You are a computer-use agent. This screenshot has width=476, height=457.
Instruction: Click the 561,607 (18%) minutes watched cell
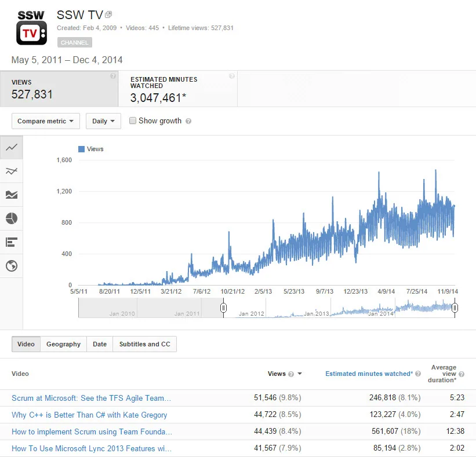[396, 431]
